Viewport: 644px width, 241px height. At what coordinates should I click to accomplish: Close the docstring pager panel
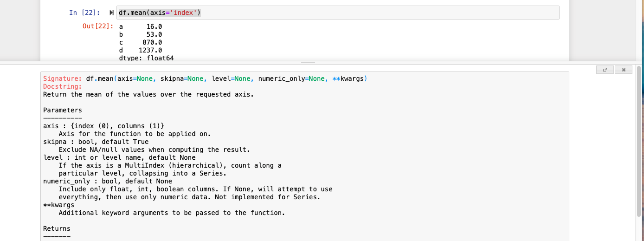(x=624, y=70)
